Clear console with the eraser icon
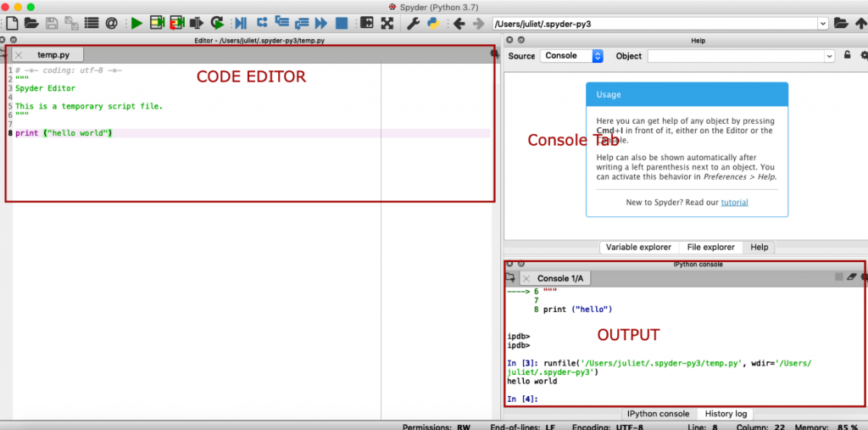 point(852,277)
